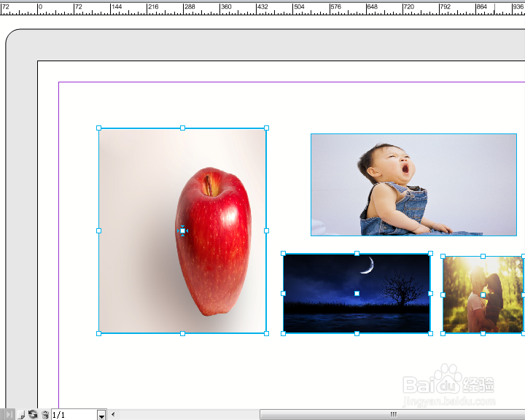Click the top-middle handle of night landscape frame
525x420 pixels.
357,254
